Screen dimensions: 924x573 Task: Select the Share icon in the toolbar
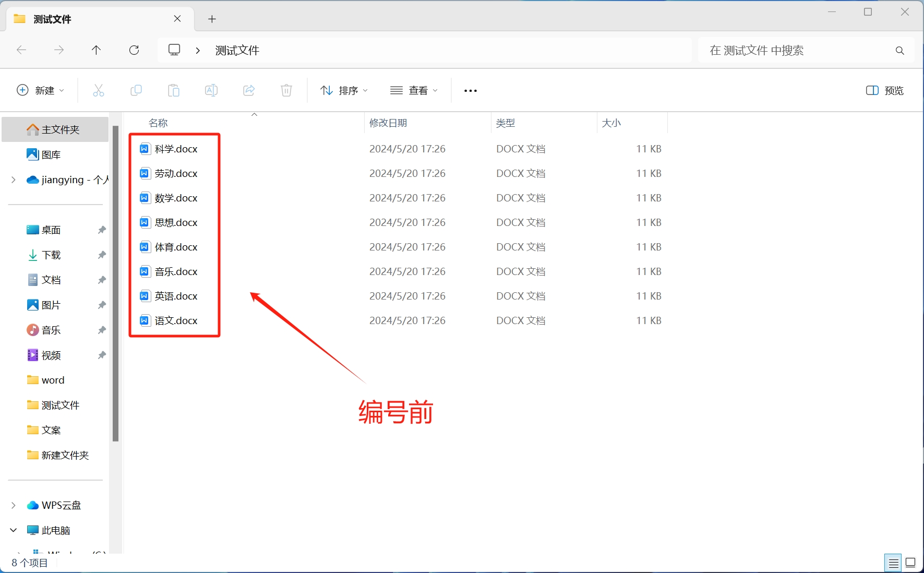pos(249,90)
